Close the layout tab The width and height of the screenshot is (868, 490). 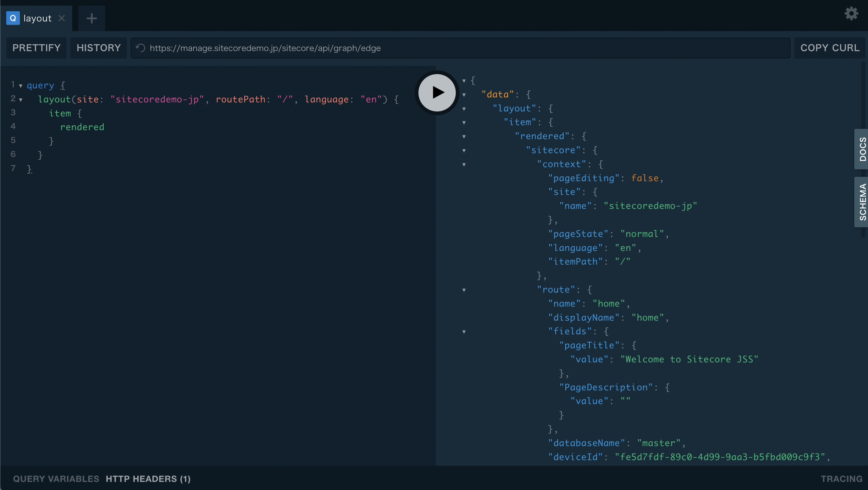pos(61,18)
